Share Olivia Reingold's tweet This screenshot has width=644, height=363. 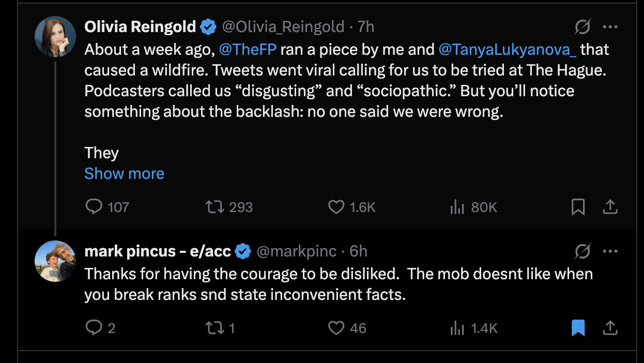click(x=610, y=207)
